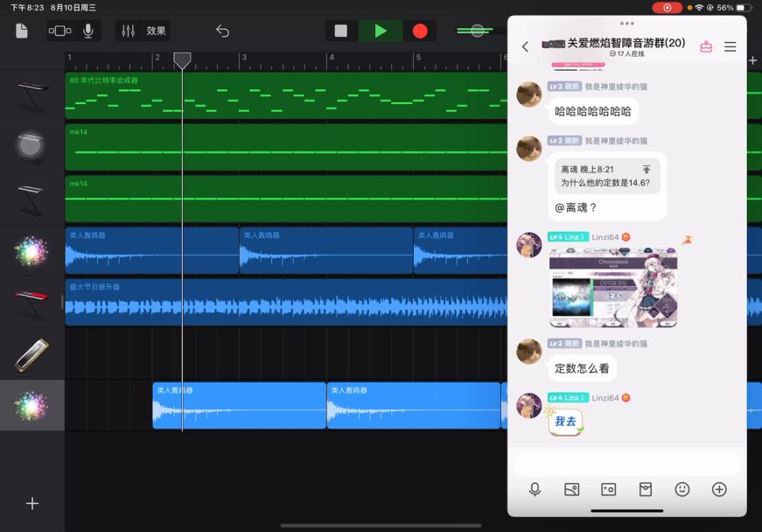This screenshot has height=532, width=762.
Task: Add a new track with plus button
Action: pos(32,503)
